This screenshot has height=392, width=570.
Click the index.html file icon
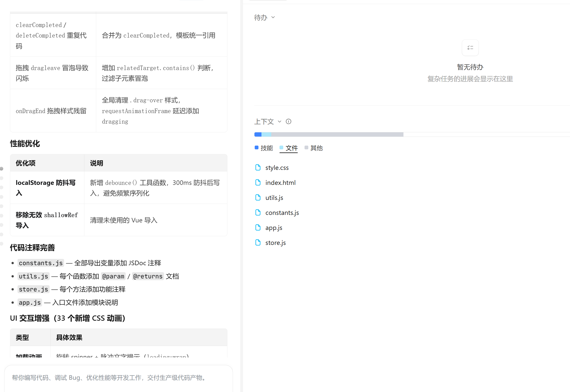(x=258, y=182)
